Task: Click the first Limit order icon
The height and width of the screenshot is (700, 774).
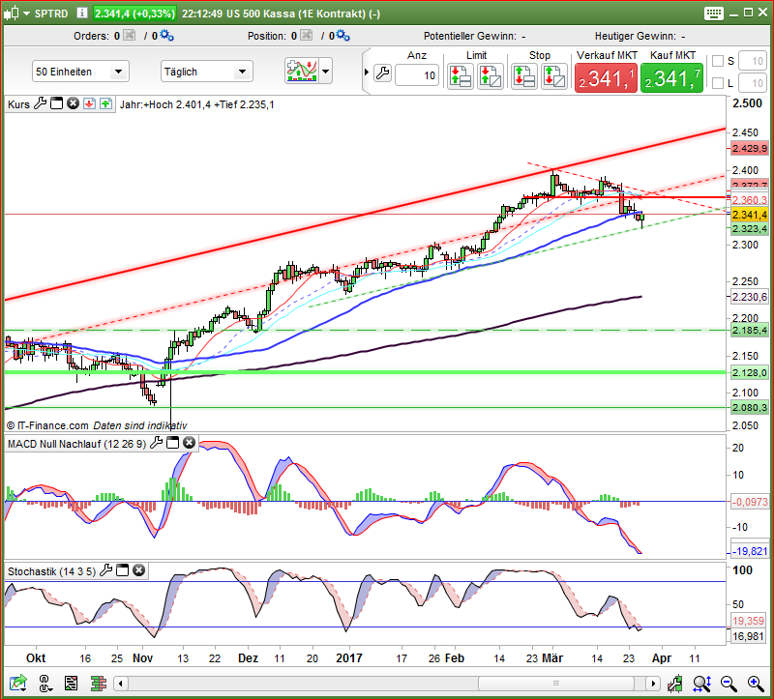Action: pyautogui.click(x=461, y=76)
